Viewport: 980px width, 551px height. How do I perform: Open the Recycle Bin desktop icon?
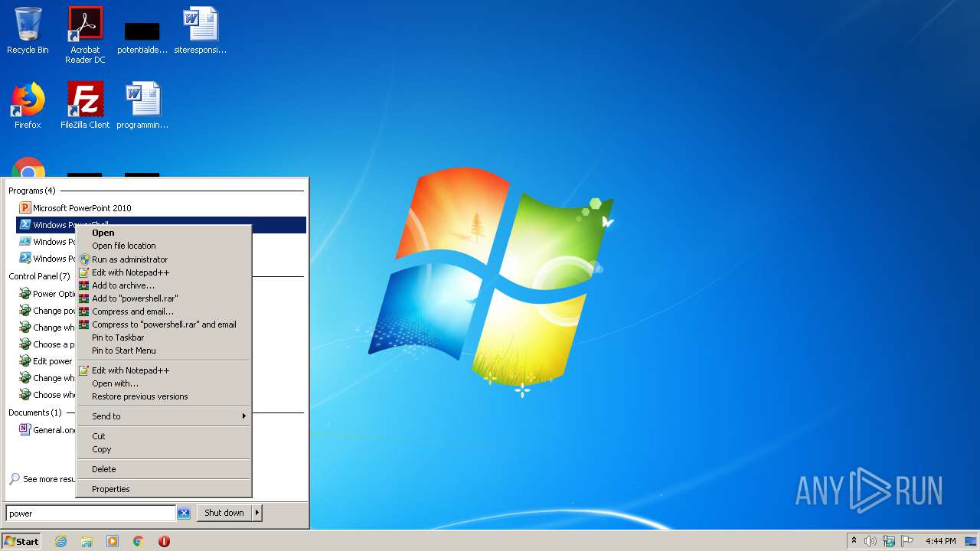tap(28, 31)
